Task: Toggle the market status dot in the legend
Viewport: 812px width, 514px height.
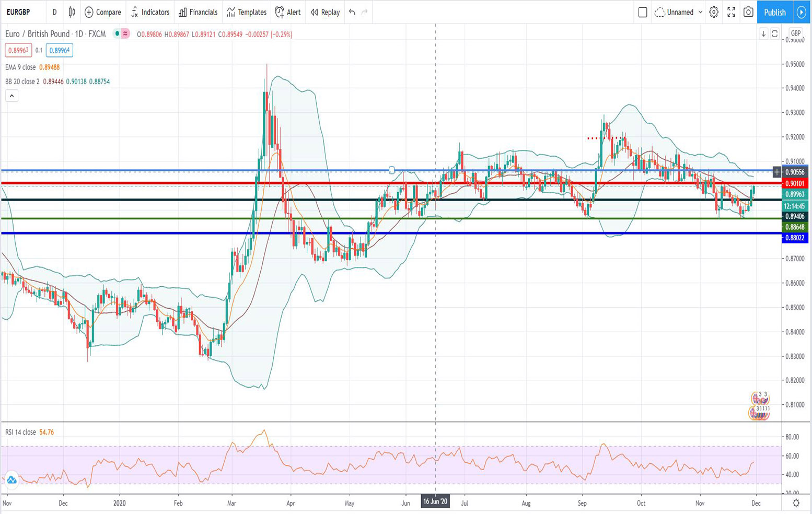Action: 117,33
